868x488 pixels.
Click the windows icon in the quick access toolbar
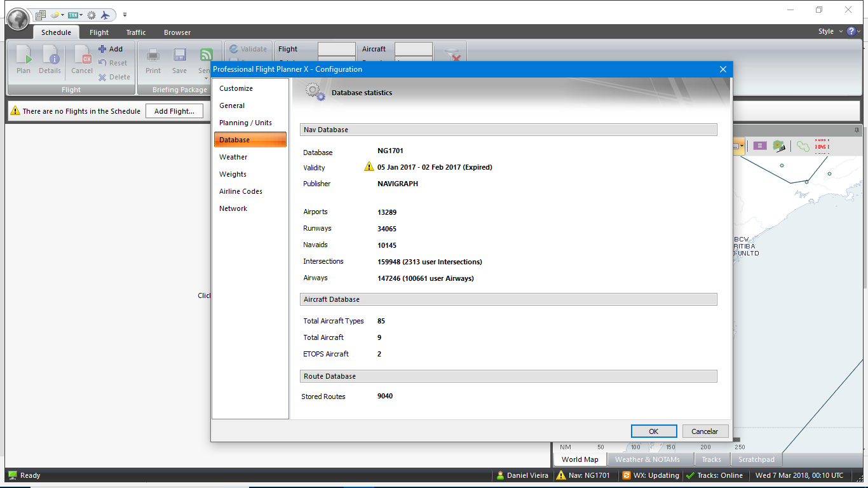click(41, 15)
